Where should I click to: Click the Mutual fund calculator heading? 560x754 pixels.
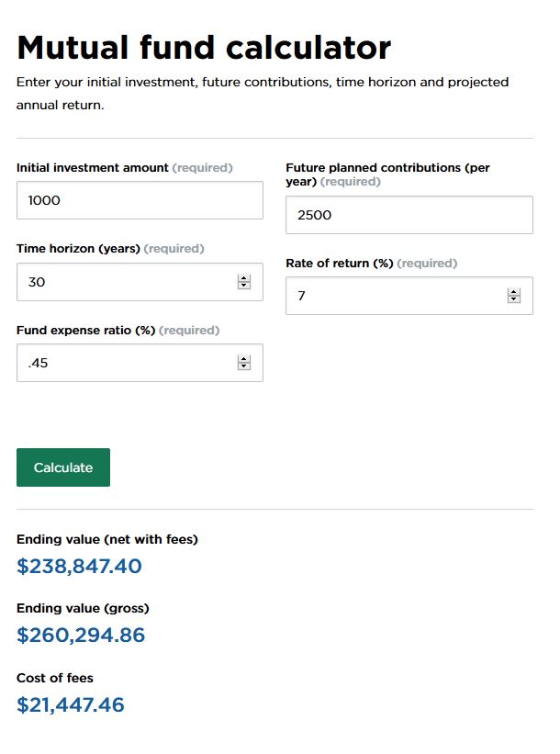coord(205,48)
